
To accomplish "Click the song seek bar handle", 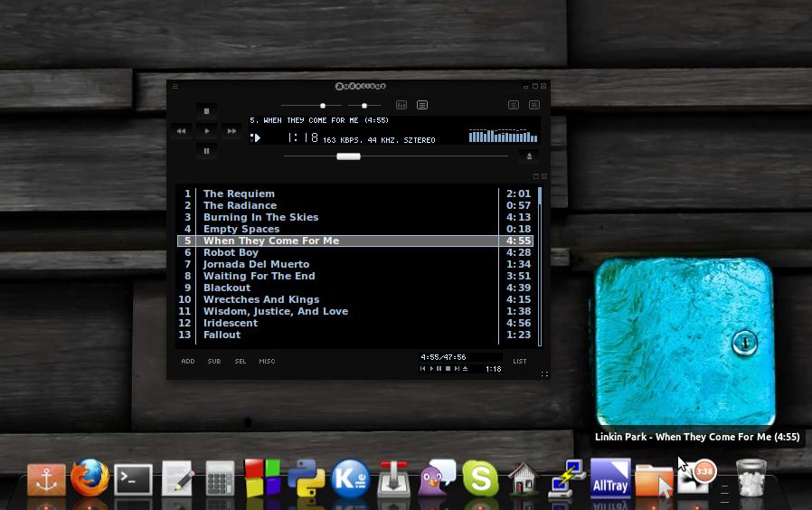I will [x=348, y=156].
